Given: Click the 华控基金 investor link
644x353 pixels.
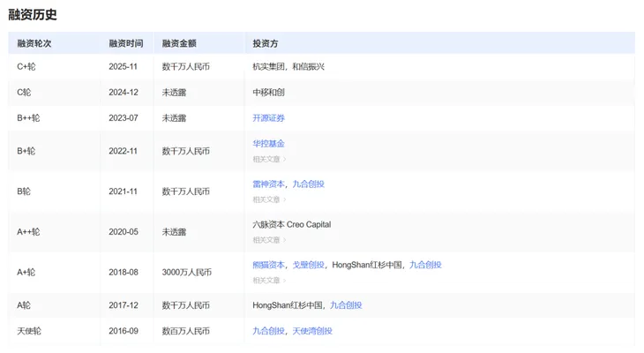Looking at the screenshot, I should [x=268, y=143].
